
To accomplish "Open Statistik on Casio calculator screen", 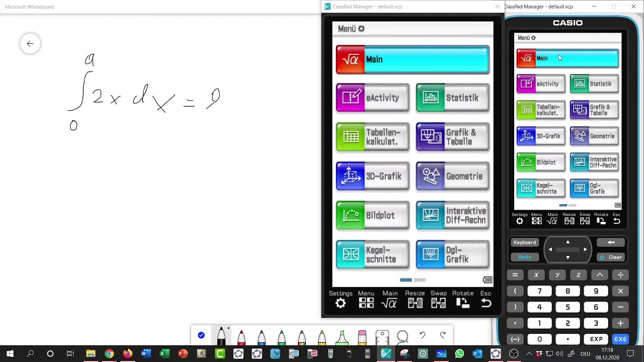I will [594, 84].
